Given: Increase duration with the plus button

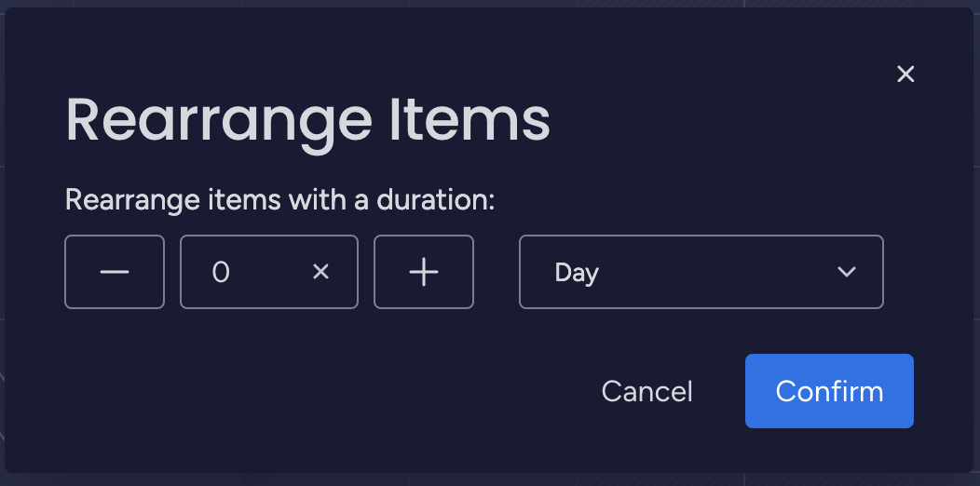Looking at the screenshot, I should tap(424, 272).
